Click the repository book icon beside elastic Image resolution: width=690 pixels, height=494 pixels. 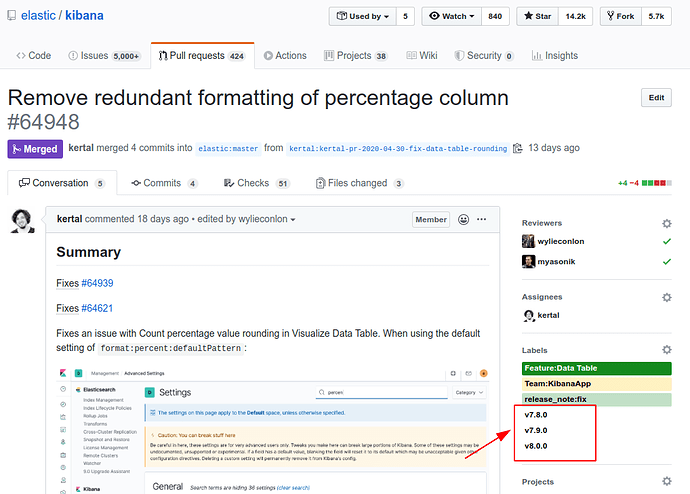pyautogui.click(x=12, y=16)
